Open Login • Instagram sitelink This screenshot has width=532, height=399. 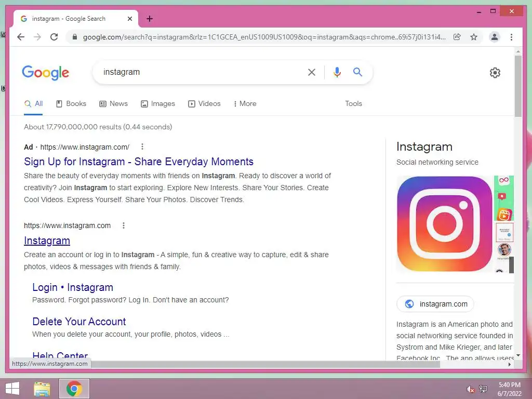coord(73,287)
